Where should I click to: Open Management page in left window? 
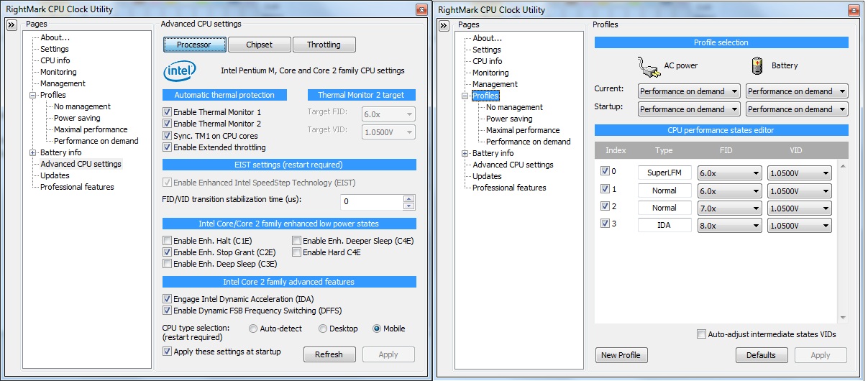point(63,83)
